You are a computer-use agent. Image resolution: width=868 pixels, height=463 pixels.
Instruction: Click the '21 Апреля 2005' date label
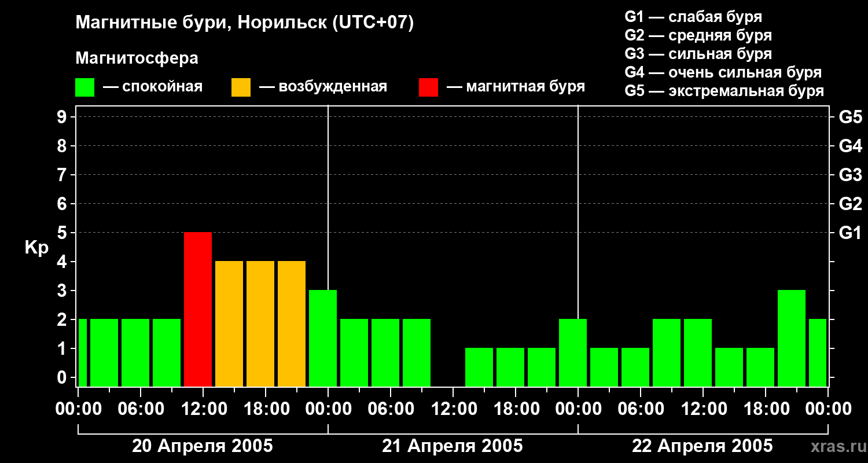[453, 446]
